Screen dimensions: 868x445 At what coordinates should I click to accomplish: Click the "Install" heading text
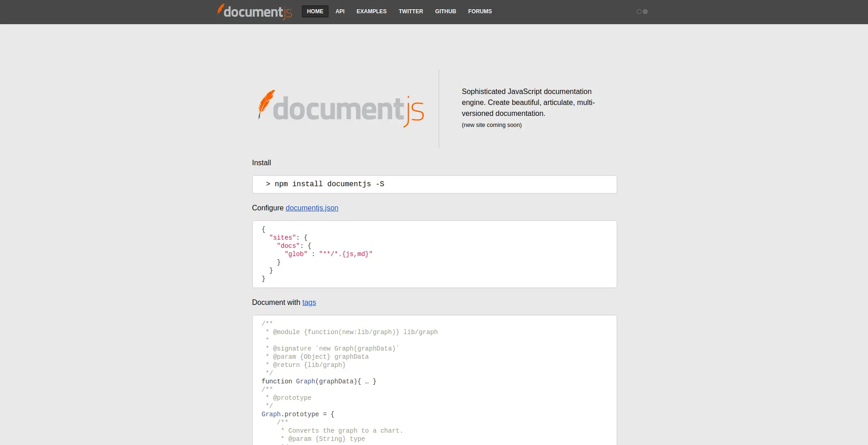[261, 162]
